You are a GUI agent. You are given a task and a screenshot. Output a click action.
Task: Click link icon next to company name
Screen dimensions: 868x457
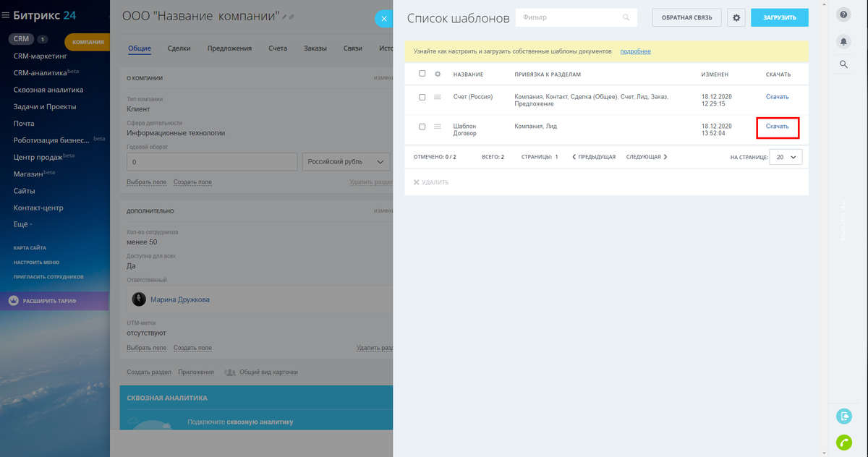tap(292, 17)
